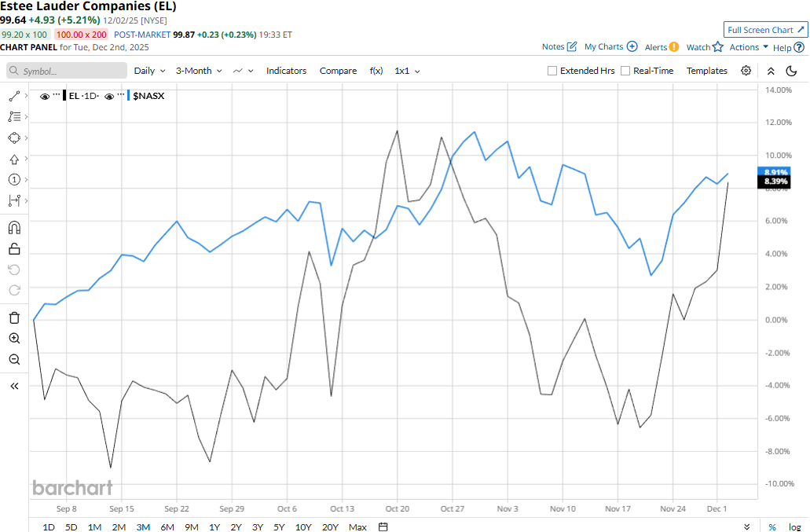Screen dimensions: 810x532
Task: Switch to percent scale
Action: [772, 526]
